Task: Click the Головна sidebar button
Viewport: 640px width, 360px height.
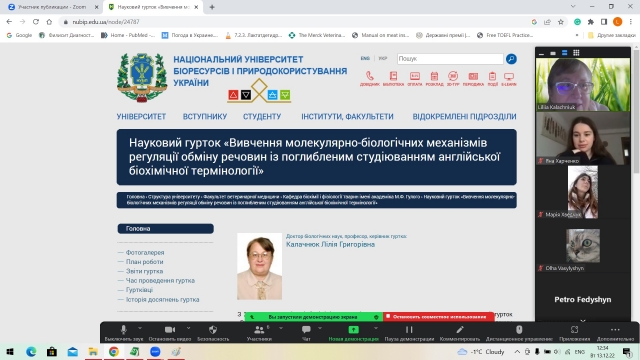Action: (x=165, y=229)
